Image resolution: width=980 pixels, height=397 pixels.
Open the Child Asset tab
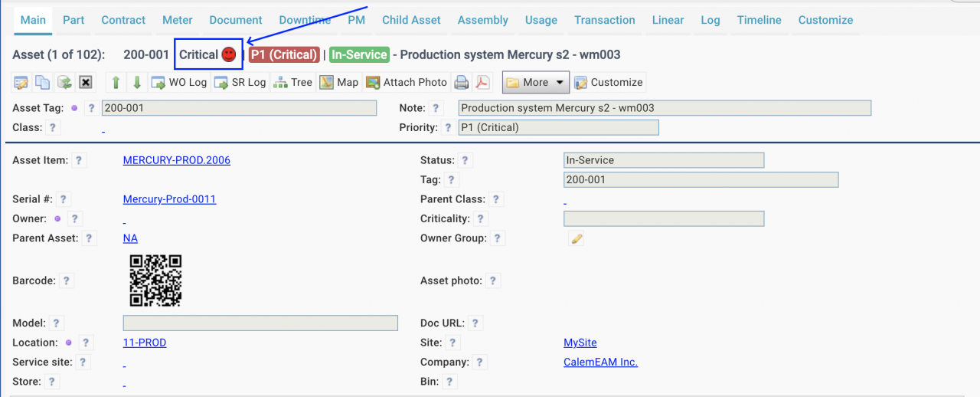point(411,20)
